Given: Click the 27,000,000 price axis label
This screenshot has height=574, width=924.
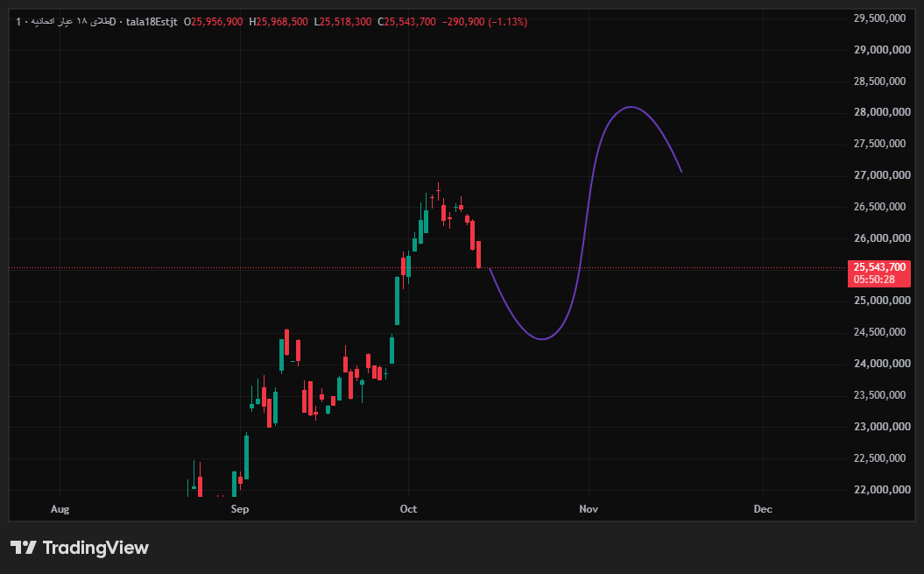Looking at the screenshot, I should (x=882, y=175).
